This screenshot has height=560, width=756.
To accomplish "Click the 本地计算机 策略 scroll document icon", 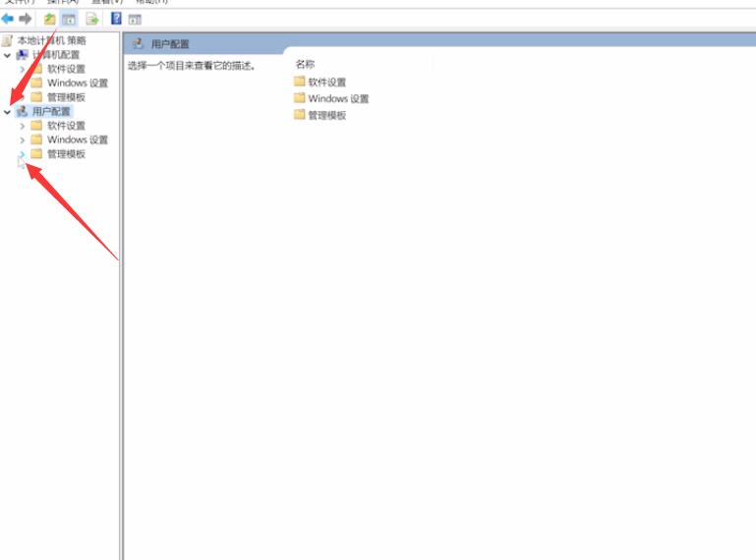I will (x=7, y=40).
